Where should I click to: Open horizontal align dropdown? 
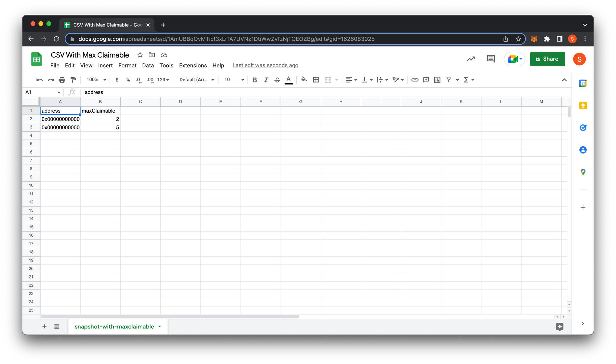click(351, 80)
